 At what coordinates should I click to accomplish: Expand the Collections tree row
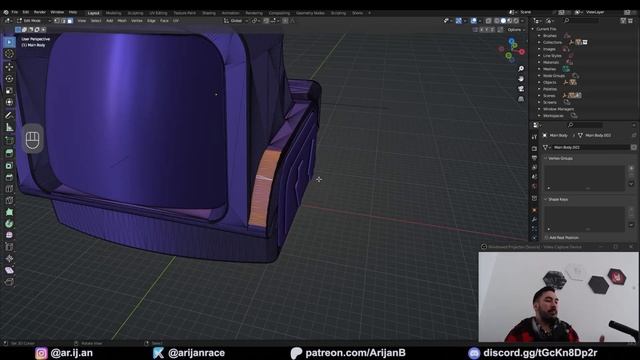pyautogui.click(x=539, y=42)
